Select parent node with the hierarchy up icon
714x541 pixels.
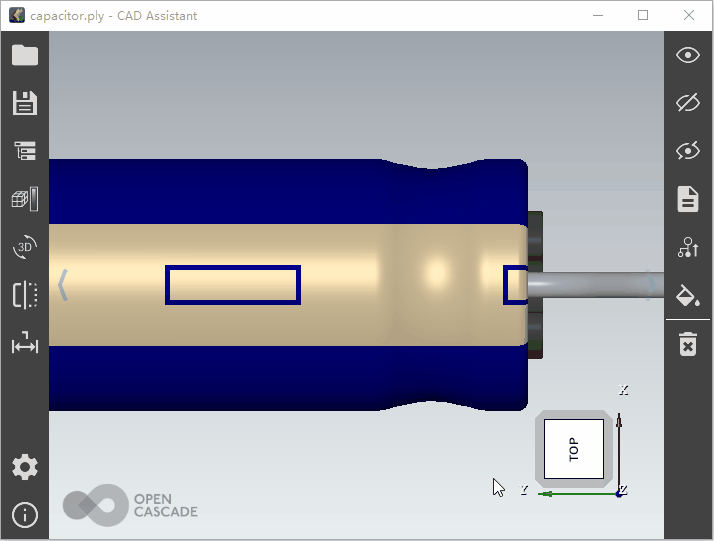(688, 247)
